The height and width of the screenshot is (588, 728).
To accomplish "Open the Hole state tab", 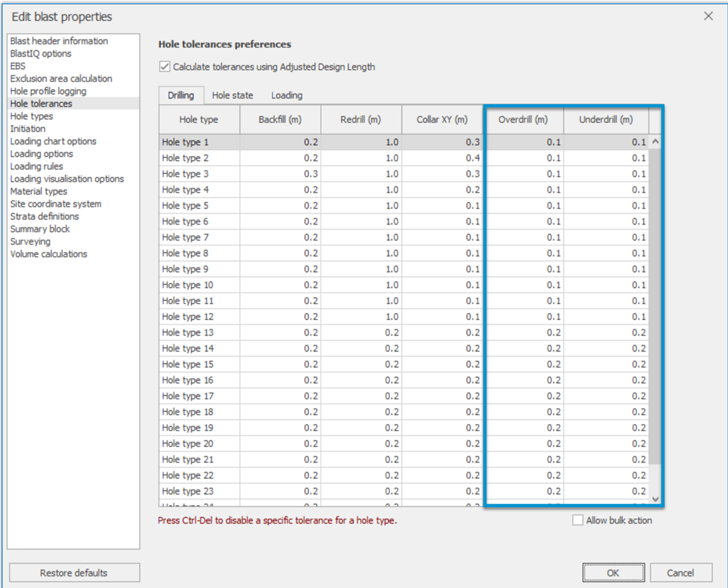I will pyautogui.click(x=232, y=95).
